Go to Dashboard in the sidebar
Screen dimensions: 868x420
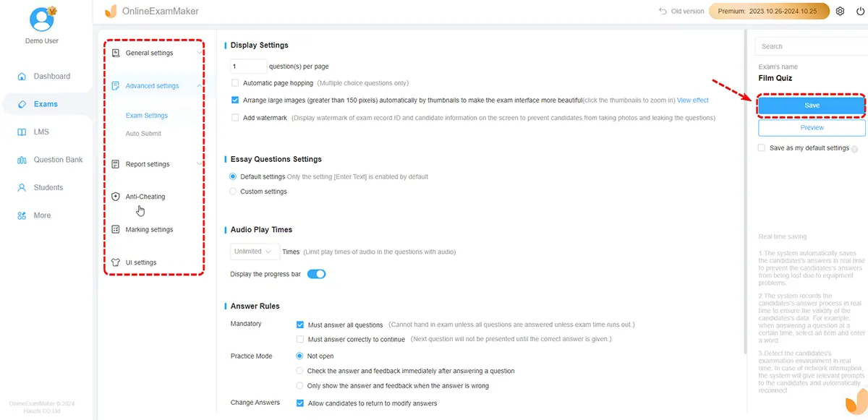(51, 76)
